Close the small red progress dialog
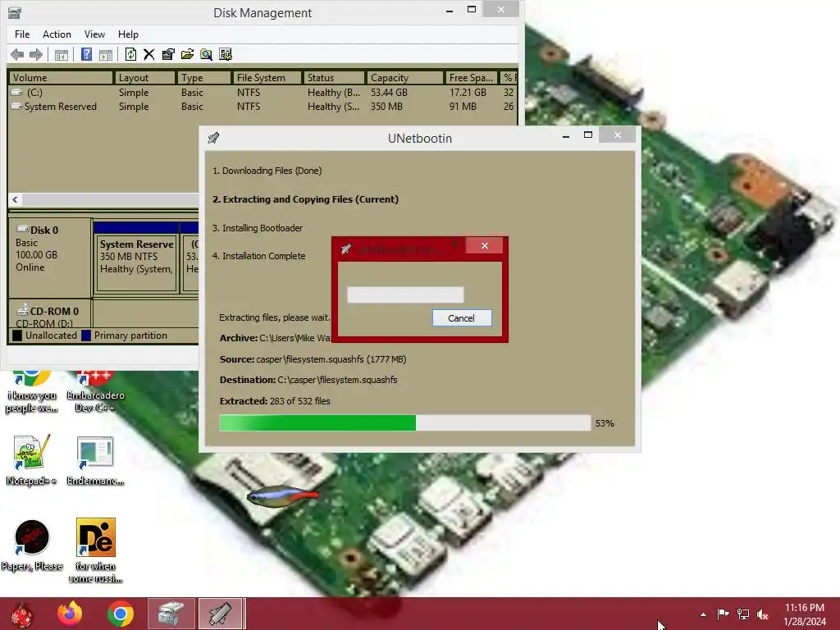840x630 pixels. (x=484, y=246)
